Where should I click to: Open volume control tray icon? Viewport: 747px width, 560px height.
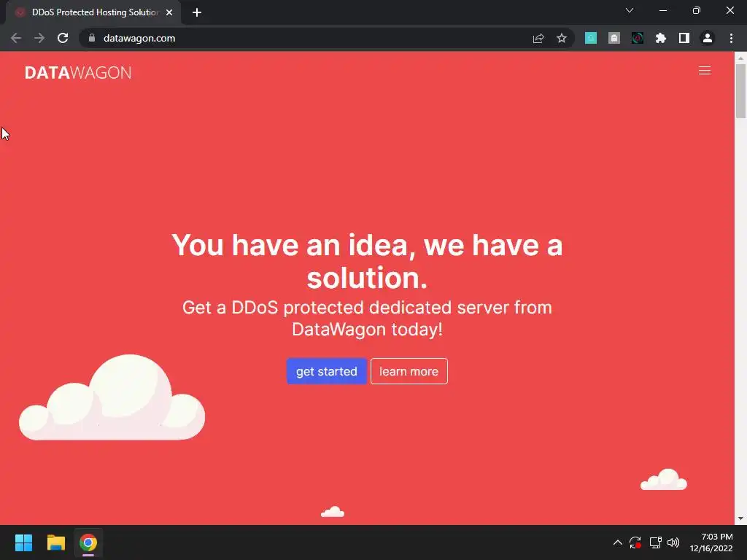pos(673,542)
